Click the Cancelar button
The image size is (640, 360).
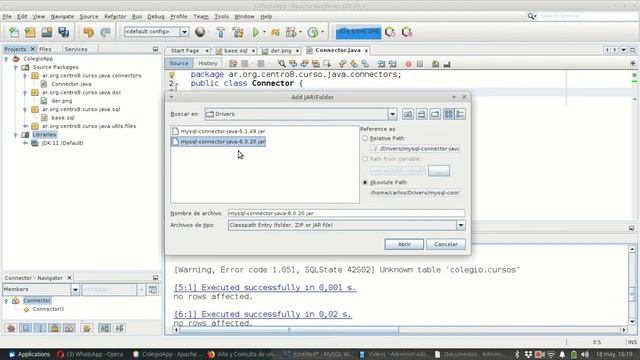(x=446, y=244)
